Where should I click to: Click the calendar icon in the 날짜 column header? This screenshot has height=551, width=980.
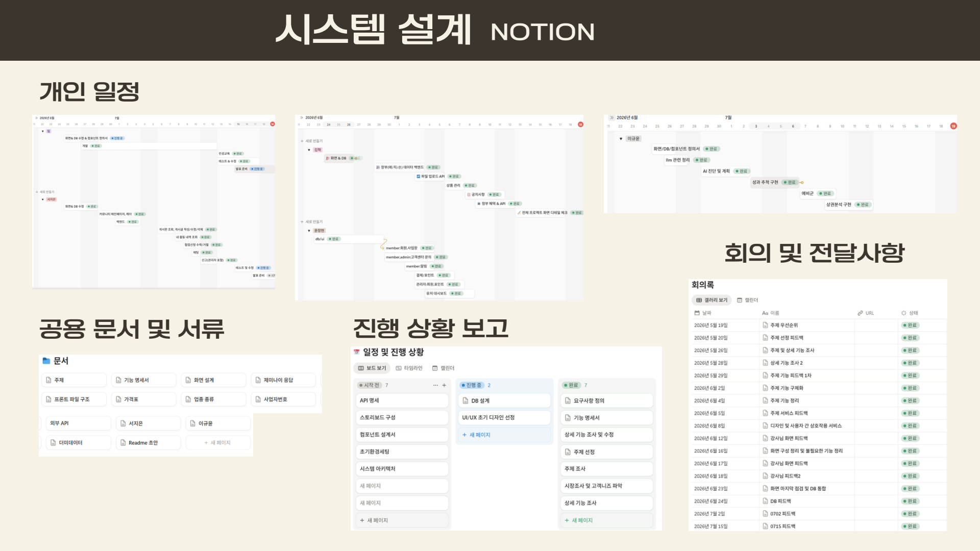(x=697, y=313)
